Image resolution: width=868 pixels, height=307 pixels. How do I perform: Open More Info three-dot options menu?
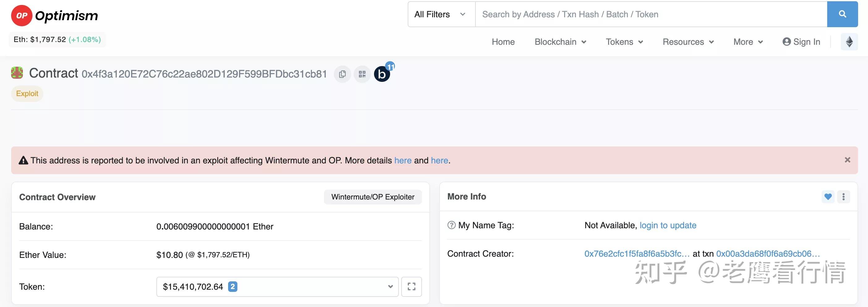[843, 197]
